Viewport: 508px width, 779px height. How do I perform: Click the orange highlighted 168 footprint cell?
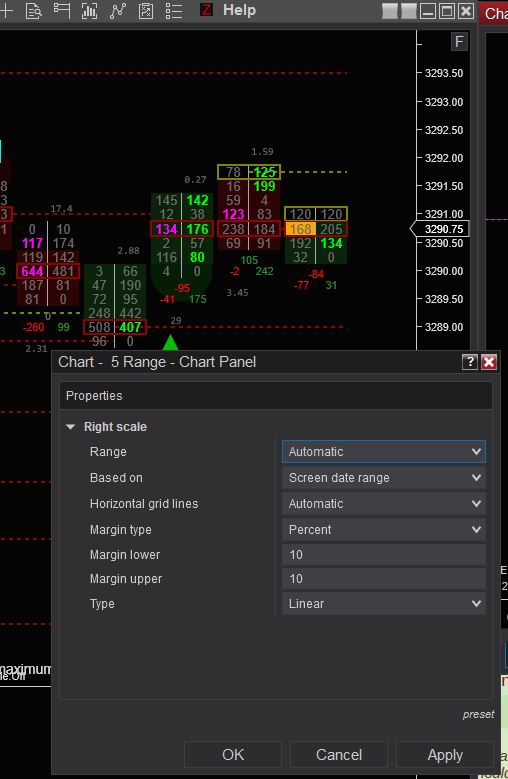coord(300,229)
